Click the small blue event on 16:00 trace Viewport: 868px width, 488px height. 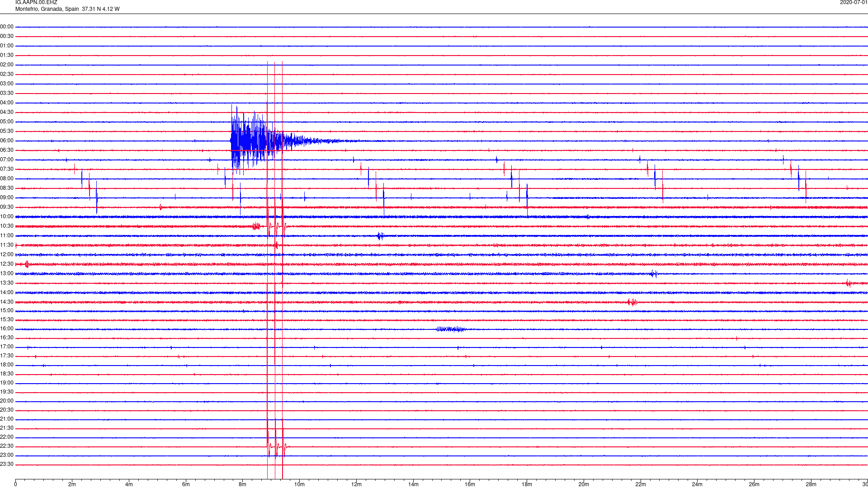pos(451,329)
